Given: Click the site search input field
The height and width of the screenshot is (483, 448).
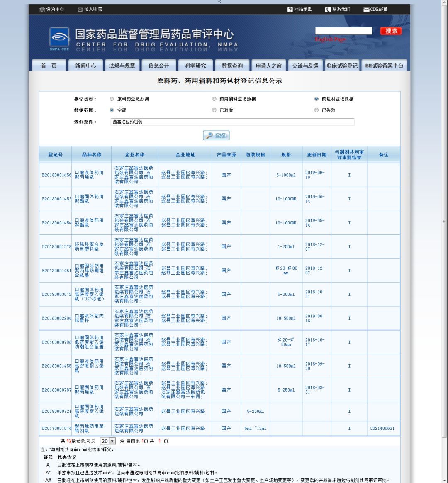Looking at the screenshot, I should tap(343, 31).
